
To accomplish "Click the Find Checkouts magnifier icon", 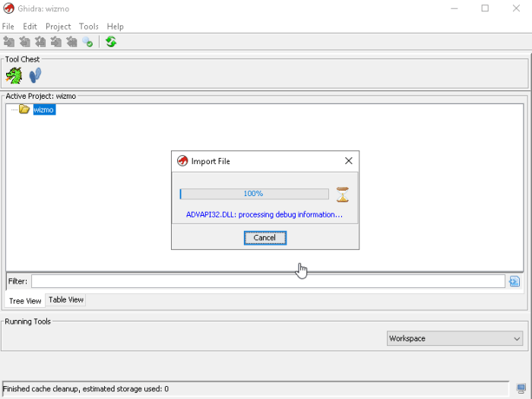I will click(x=87, y=42).
